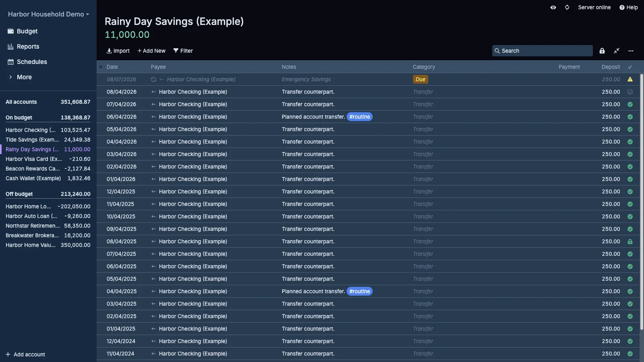The height and width of the screenshot is (362, 644).
Task: Toggle cleared status on 07/04/2026 row
Action: pyautogui.click(x=630, y=104)
